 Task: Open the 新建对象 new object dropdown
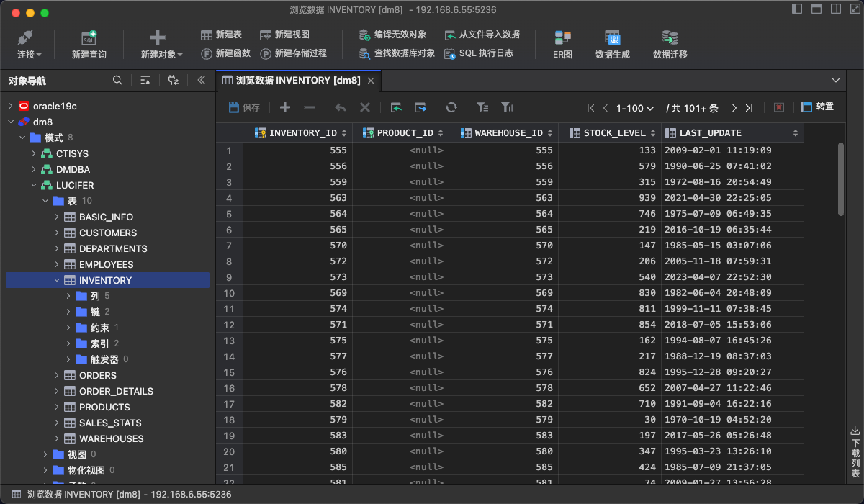tap(161, 44)
